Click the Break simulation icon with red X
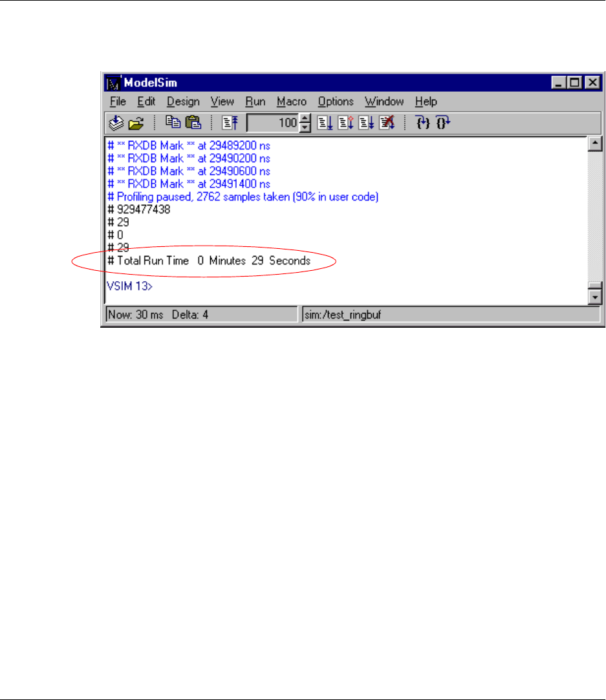 [x=387, y=122]
